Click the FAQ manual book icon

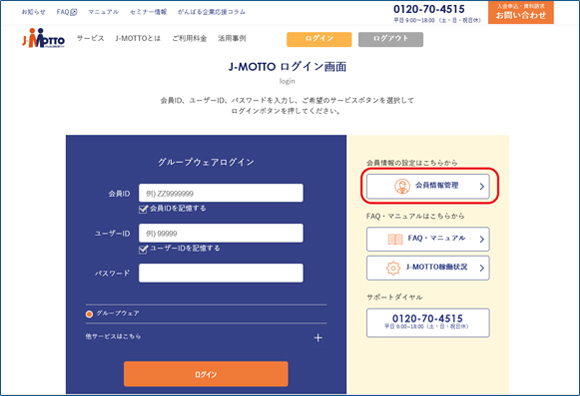pyautogui.click(x=395, y=240)
